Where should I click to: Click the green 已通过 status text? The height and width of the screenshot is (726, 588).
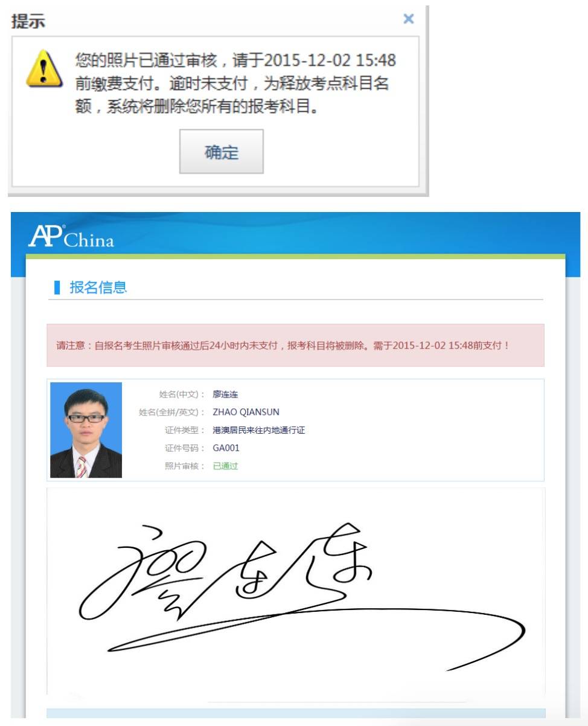225,466
